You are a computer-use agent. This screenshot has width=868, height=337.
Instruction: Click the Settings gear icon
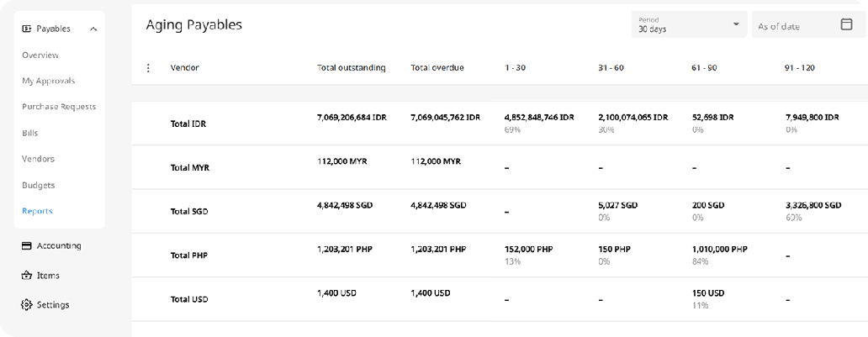coord(26,305)
